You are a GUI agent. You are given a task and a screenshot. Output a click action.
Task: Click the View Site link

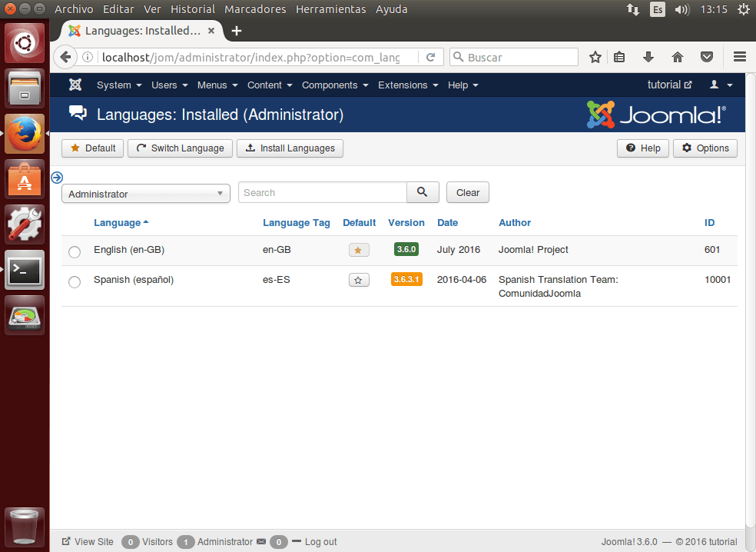tap(88, 542)
